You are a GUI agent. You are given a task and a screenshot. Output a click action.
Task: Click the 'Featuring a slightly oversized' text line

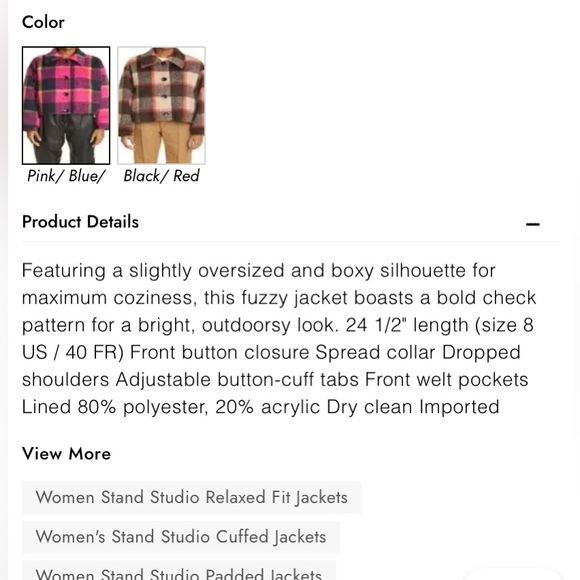(259, 270)
